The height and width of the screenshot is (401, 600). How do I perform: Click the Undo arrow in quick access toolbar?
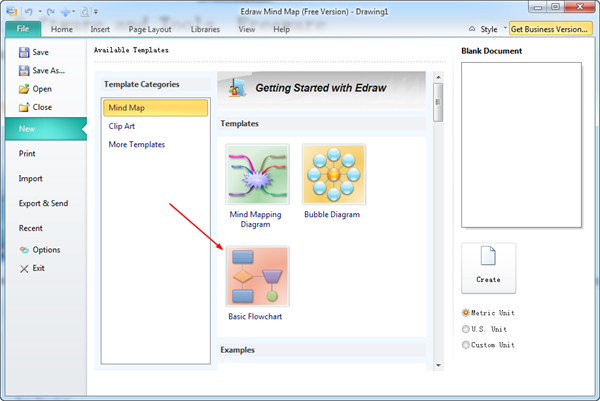29,11
